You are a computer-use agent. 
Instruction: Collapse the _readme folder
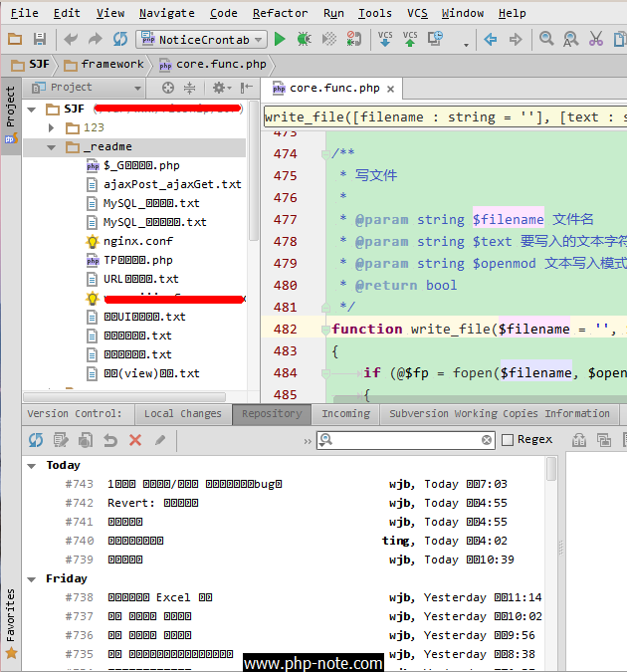coord(52,147)
